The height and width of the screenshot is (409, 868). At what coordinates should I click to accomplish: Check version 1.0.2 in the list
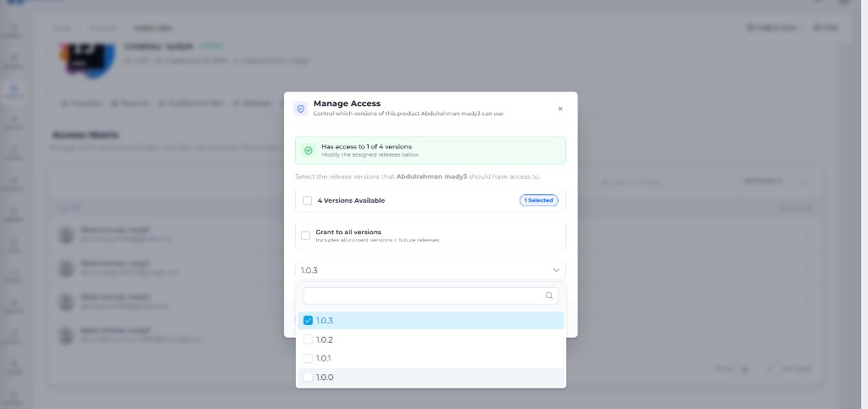click(x=309, y=339)
